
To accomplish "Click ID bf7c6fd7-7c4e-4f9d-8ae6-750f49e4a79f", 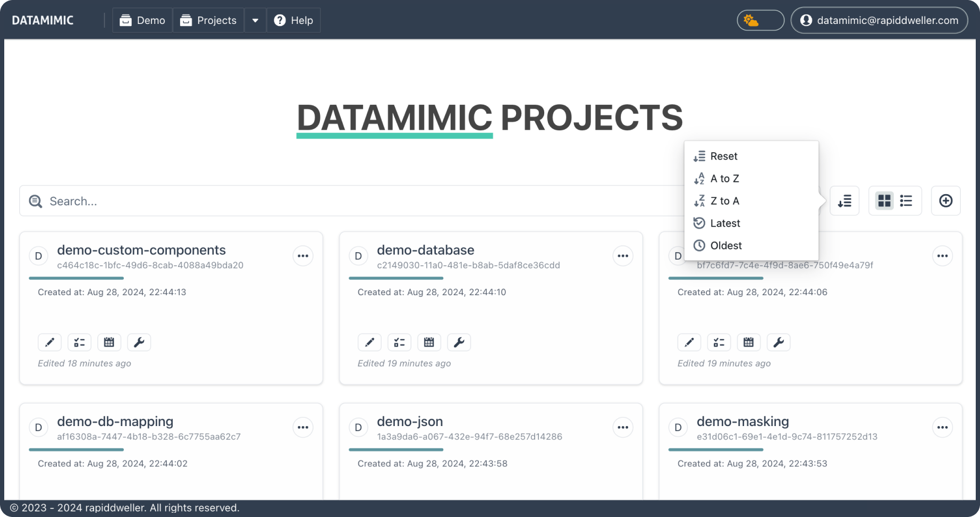I will tap(785, 265).
